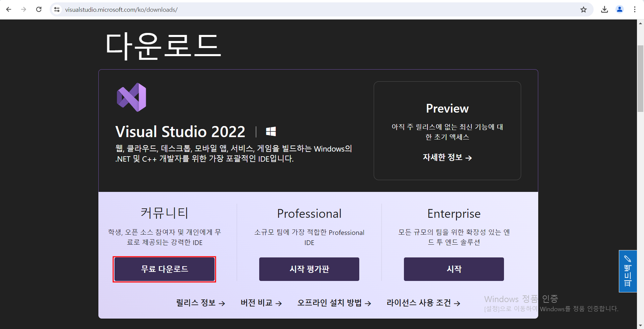Open the 오프라인 설치 방법 link
644x329 pixels.
[x=334, y=303]
